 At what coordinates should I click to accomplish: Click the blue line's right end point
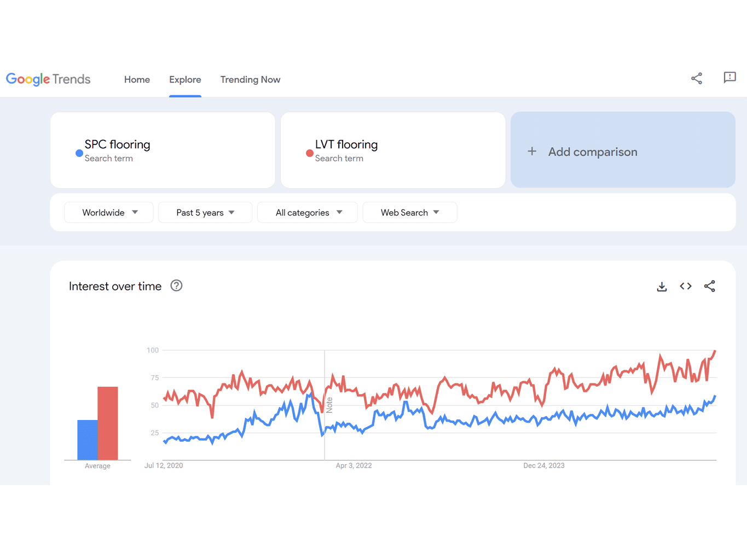(x=715, y=397)
